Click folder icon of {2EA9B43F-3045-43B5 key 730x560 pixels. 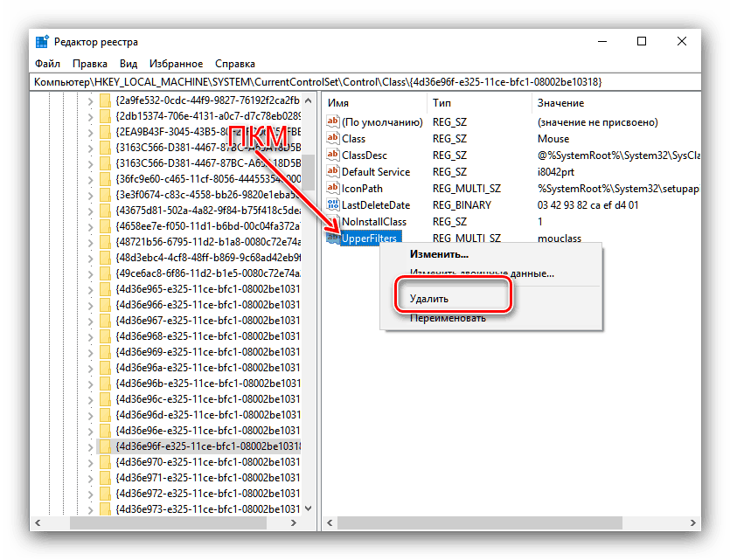(x=106, y=132)
